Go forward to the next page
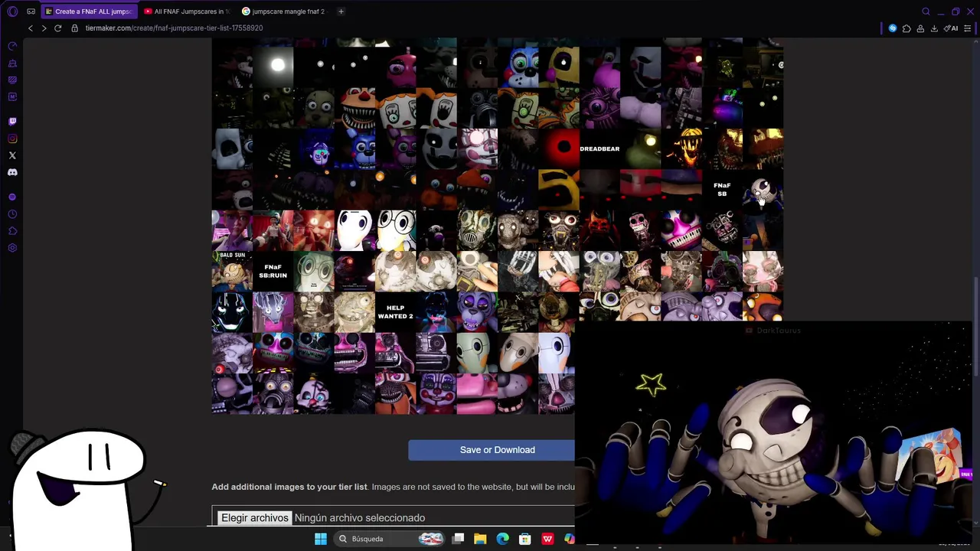 [44, 28]
